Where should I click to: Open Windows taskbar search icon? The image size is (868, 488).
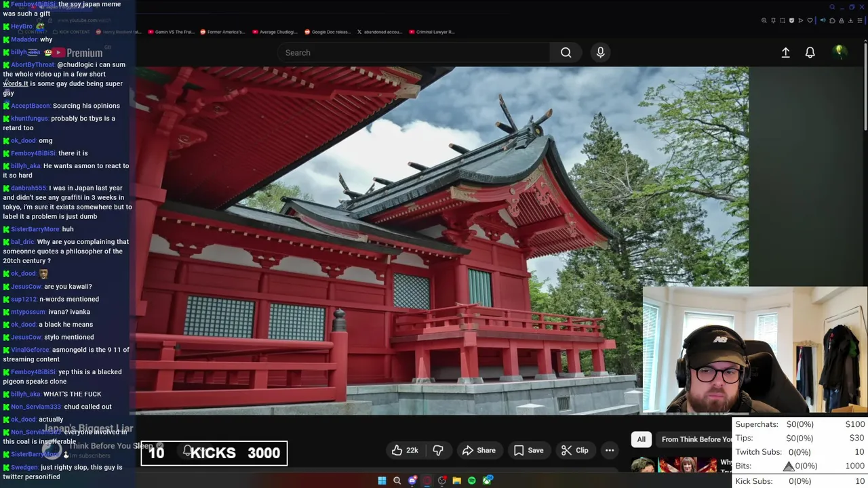(397, 481)
